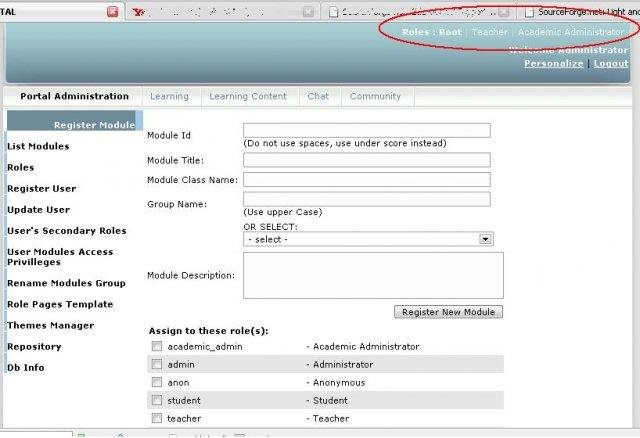
Task: Check the student role checkbox
Action: click(157, 400)
